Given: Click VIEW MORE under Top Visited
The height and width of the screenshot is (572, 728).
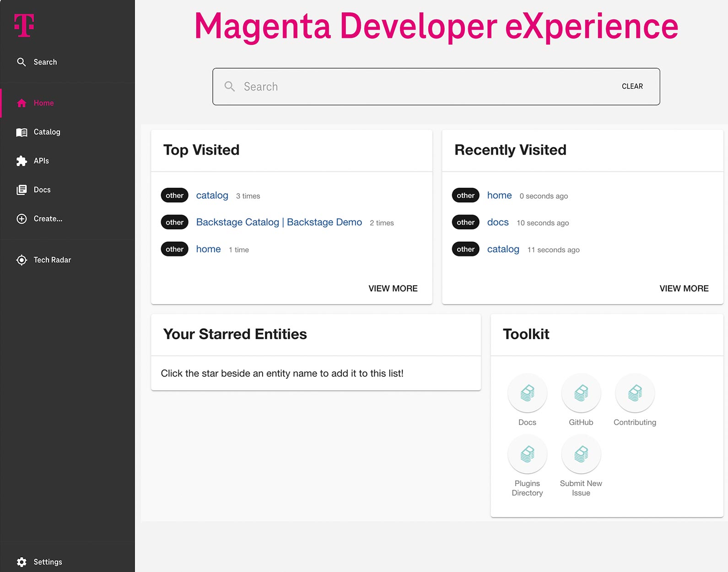Looking at the screenshot, I should coord(393,289).
